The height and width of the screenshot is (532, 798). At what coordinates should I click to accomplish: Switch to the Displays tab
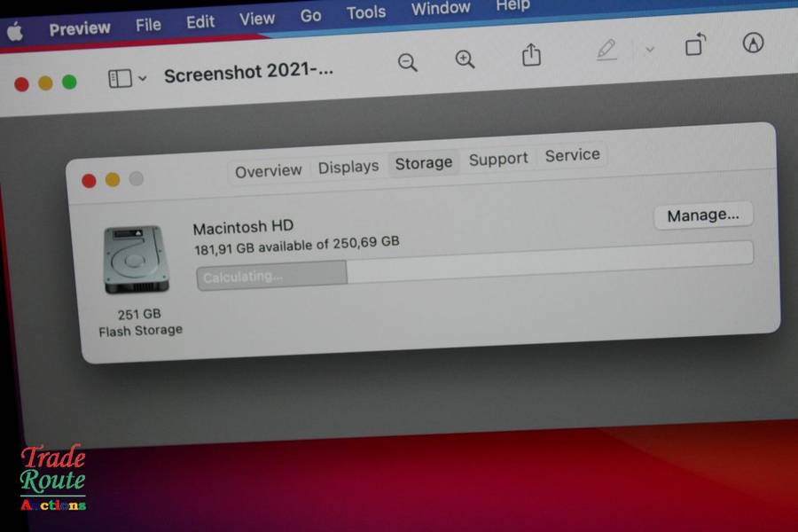(348, 167)
